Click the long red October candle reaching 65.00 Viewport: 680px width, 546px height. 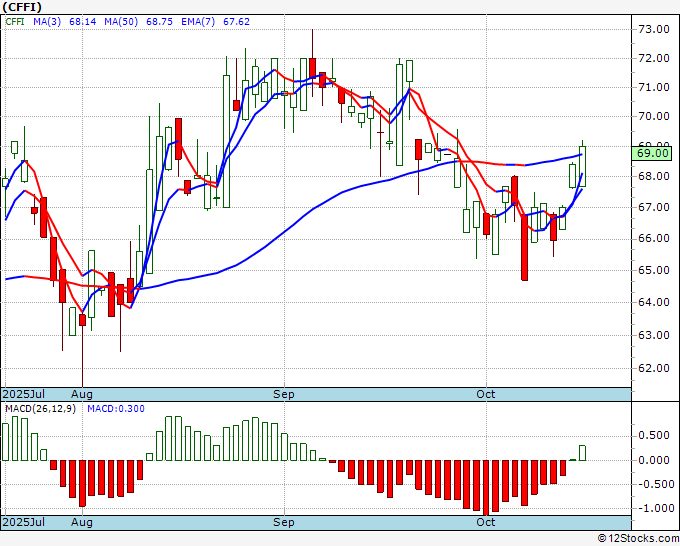pyautogui.click(x=524, y=248)
